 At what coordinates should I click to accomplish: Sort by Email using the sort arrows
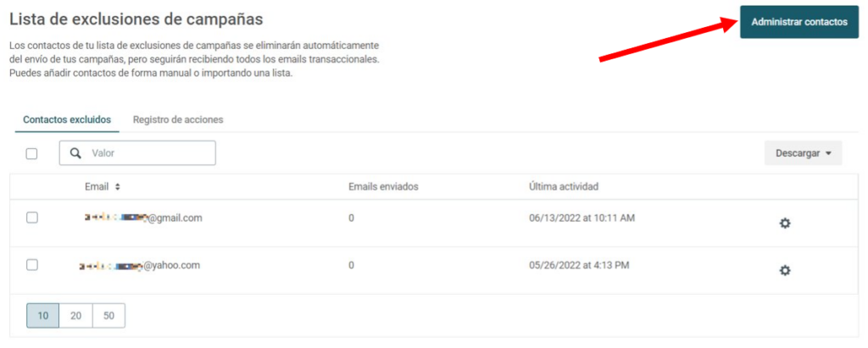coord(117,187)
